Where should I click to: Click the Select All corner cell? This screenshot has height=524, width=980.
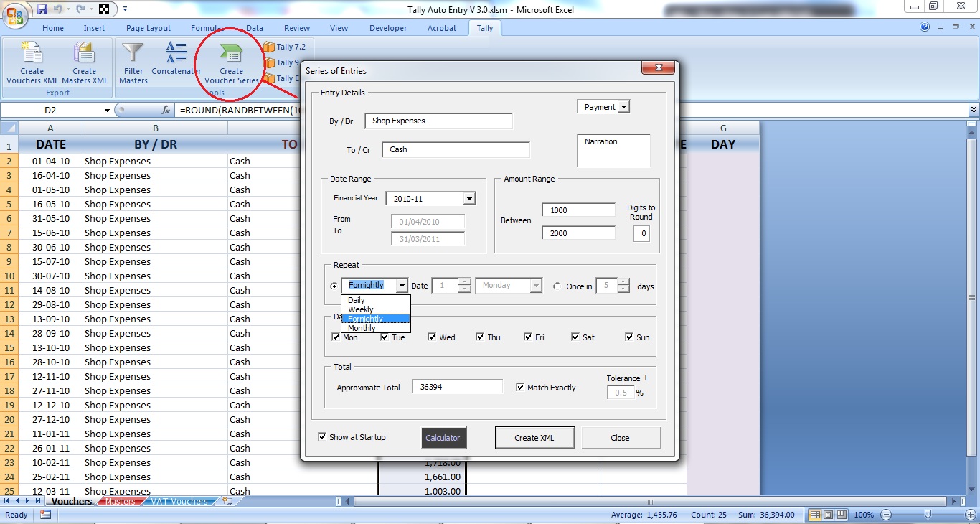(9, 128)
